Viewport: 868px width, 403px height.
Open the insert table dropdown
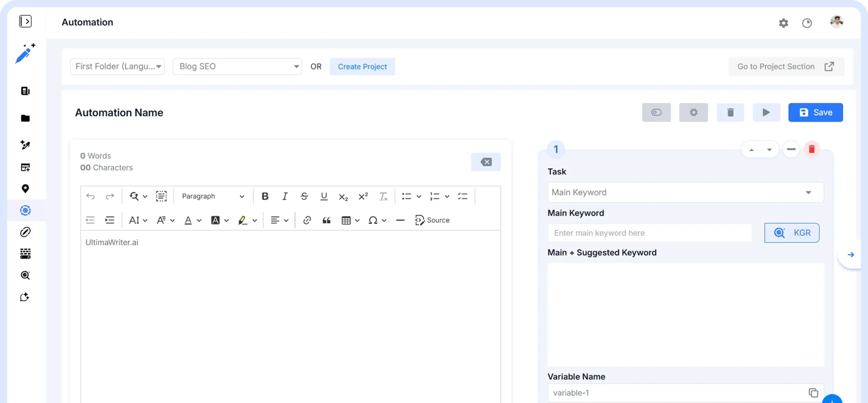point(350,220)
